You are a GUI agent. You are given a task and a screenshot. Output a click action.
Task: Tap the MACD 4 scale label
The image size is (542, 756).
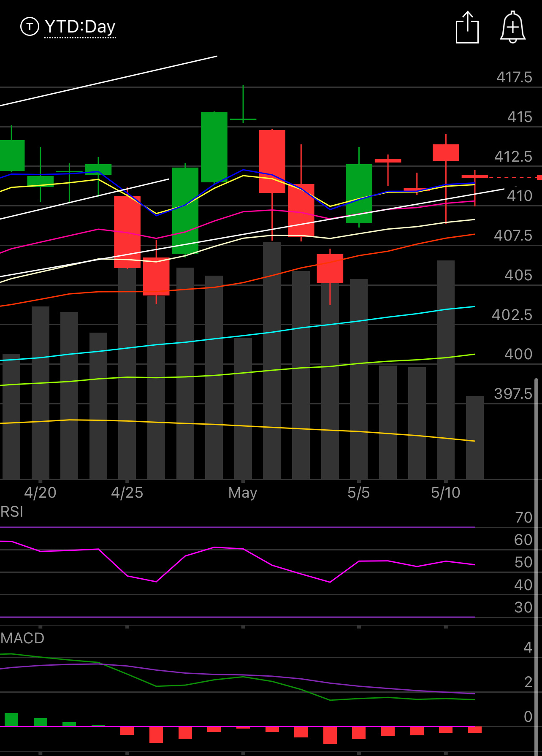(x=528, y=648)
